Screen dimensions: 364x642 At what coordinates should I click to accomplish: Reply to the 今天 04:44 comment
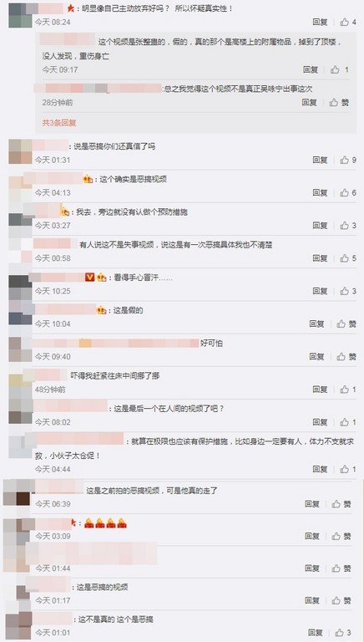coord(321,469)
